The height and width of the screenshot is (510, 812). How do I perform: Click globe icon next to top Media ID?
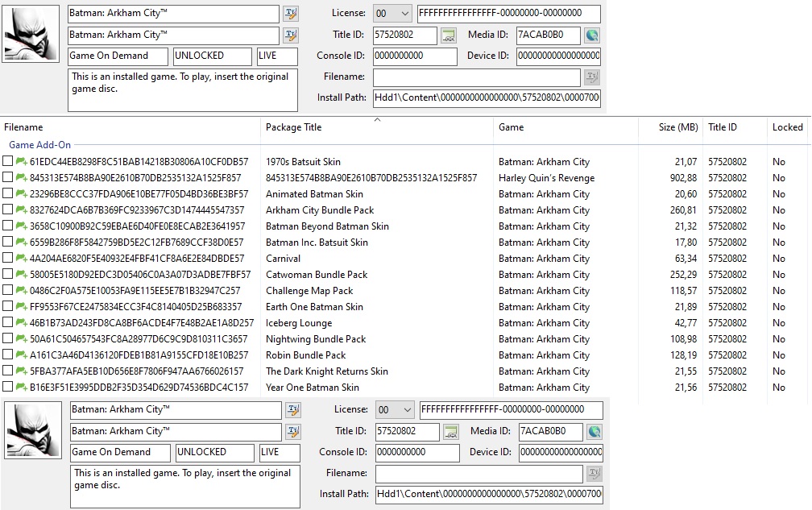tap(592, 35)
